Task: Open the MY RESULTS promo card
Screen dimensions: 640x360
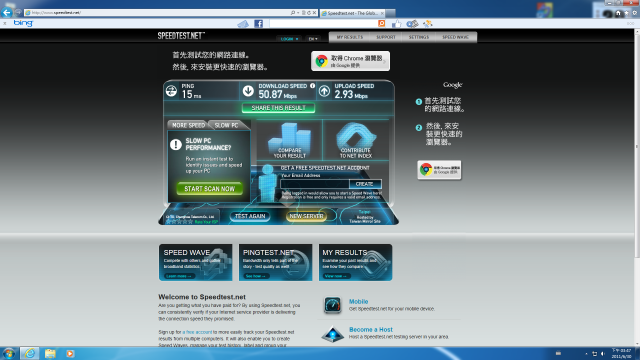Action: click(356, 262)
